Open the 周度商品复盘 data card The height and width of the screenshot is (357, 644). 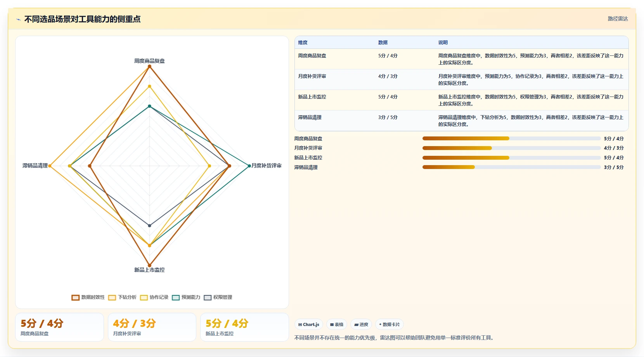click(59, 327)
